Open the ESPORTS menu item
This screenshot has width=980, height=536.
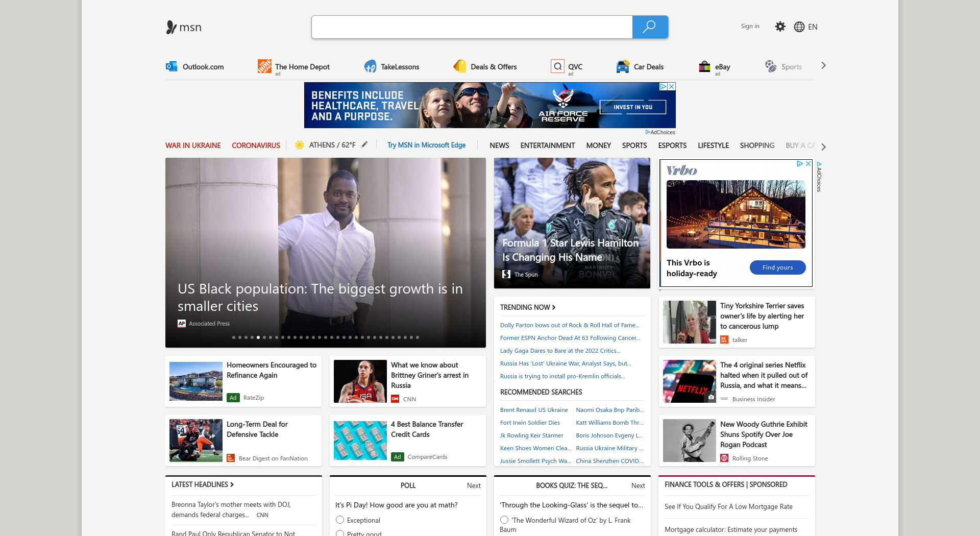click(x=672, y=145)
